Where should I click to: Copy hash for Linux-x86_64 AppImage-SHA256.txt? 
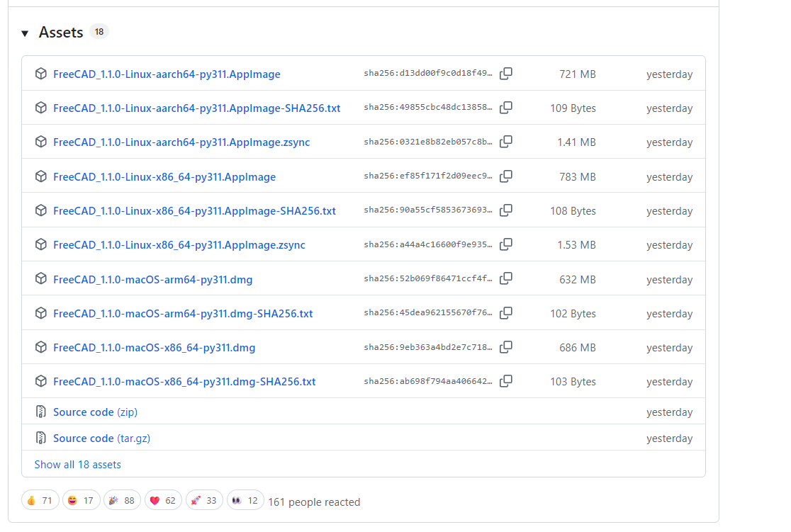pyautogui.click(x=506, y=210)
